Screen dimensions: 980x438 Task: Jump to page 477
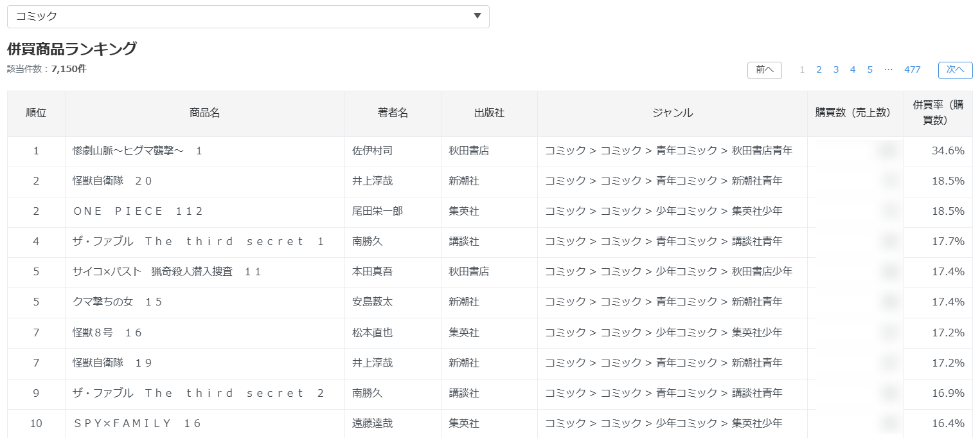[x=912, y=69]
